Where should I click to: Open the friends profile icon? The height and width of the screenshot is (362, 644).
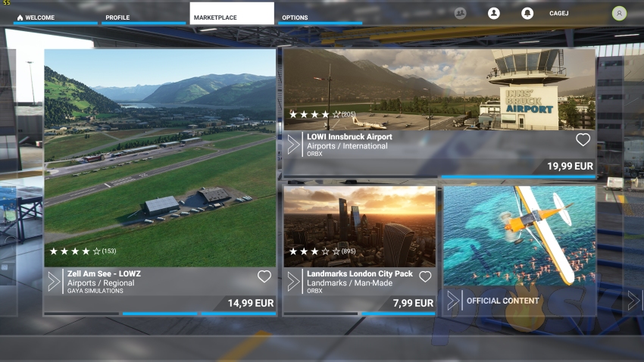pos(494,13)
